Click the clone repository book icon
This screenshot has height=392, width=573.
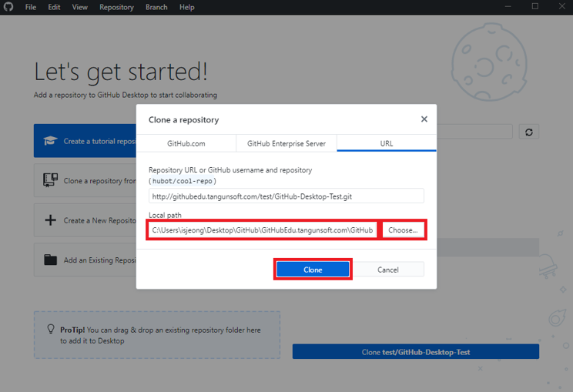click(50, 180)
